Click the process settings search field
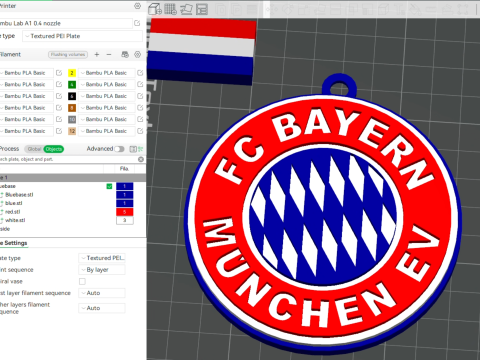Viewport: 480px width, 360px height. [68, 159]
